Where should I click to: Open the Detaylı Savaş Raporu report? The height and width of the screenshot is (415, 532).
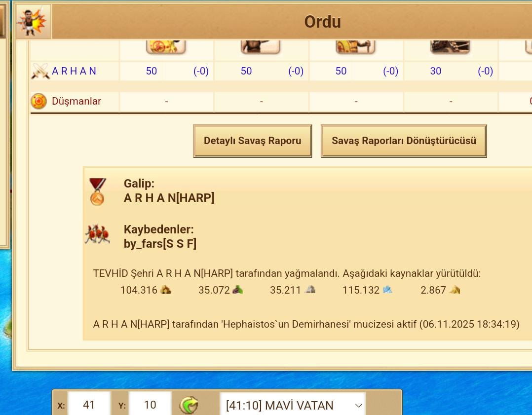click(253, 141)
